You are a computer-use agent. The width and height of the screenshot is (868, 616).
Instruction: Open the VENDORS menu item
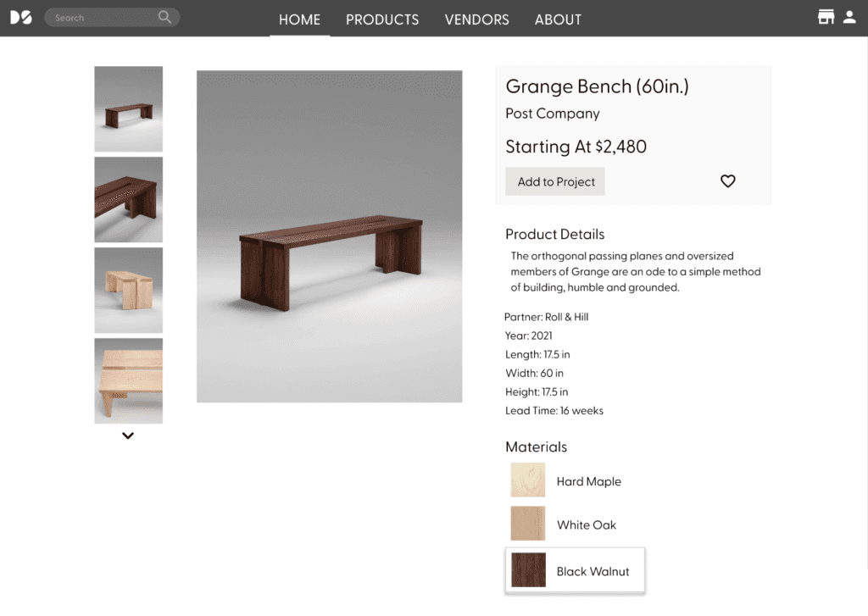click(476, 19)
